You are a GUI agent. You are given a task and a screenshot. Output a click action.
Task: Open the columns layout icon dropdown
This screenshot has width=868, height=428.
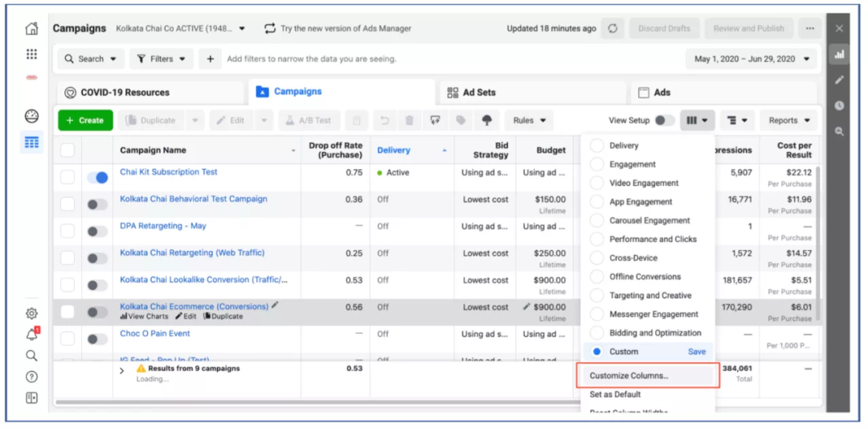[x=696, y=121]
